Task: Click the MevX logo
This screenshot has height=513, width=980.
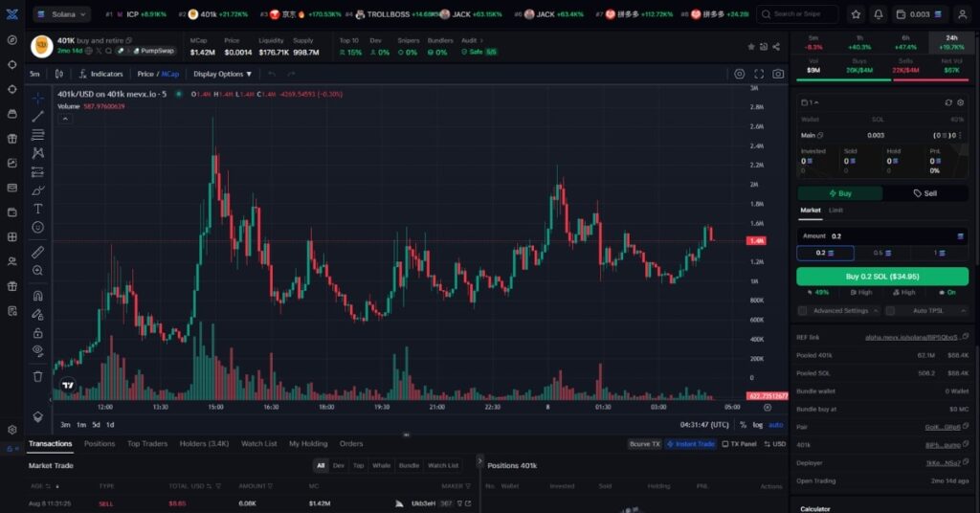Action: [x=11, y=13]
